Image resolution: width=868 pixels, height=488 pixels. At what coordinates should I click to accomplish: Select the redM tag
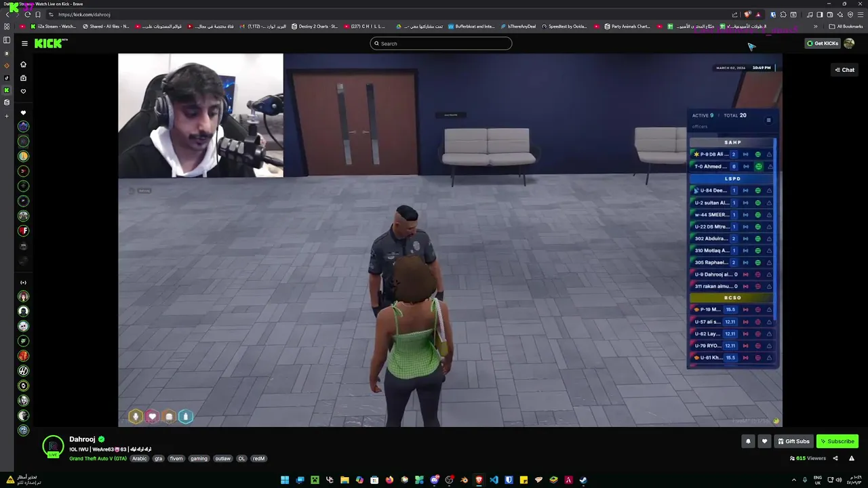258,458
